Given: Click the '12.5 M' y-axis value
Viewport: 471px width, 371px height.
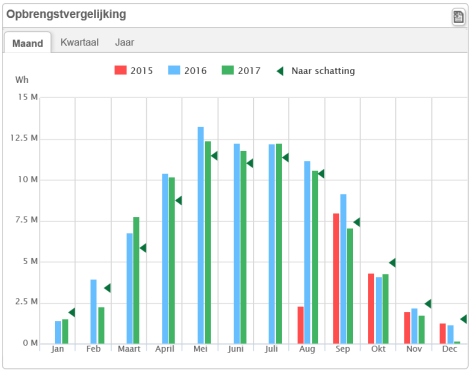Looking at the screenshot, I should (x=24, y=138).
